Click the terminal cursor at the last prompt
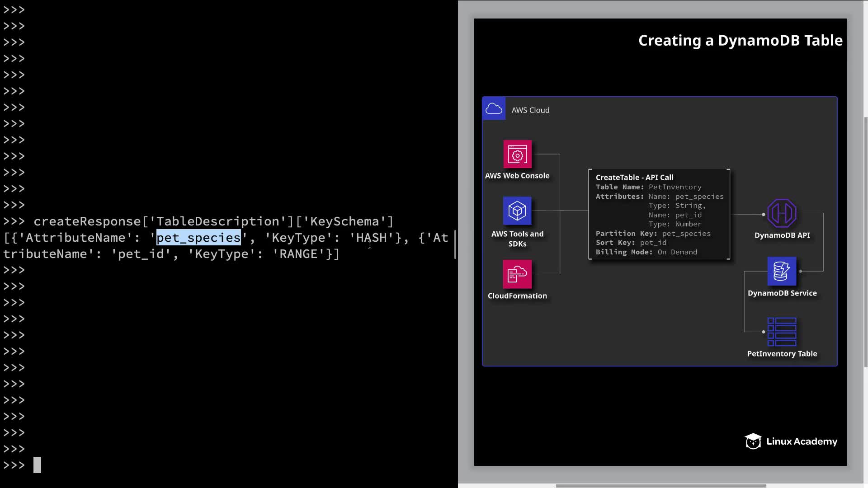 [x=37, y=465]
